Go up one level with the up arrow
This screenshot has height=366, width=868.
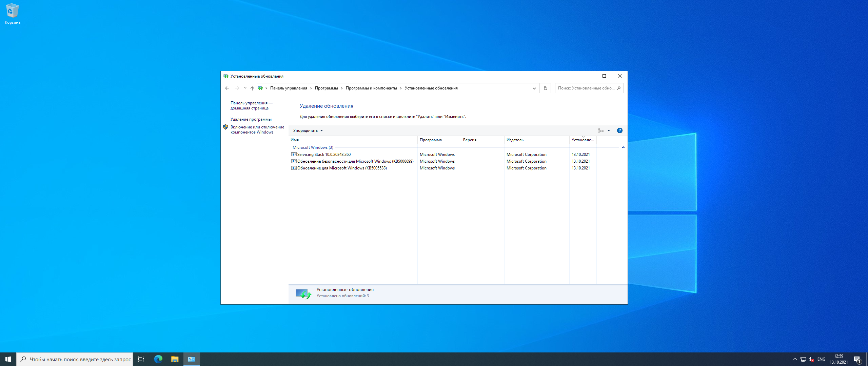click(252, 88)
